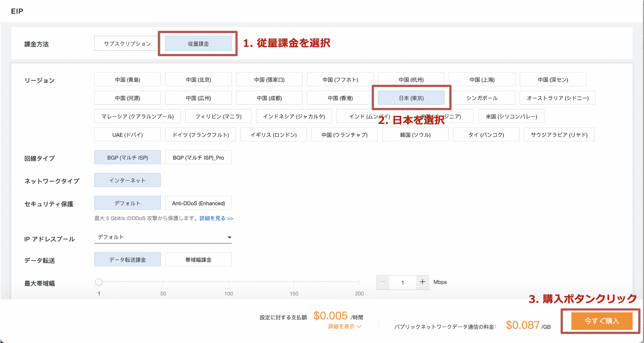Choose BGP (マルチ ISP)_Pro line type

(x=198, y=157)
